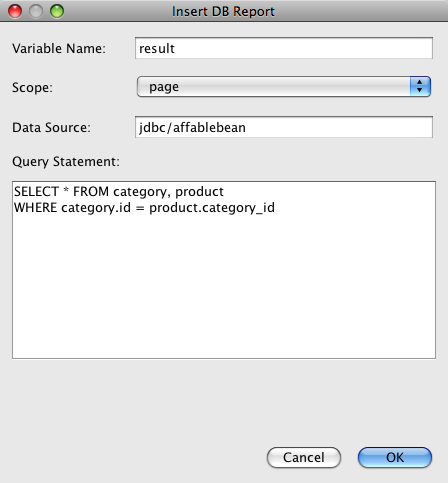
Task: Click the Insert DB Report title bar
Action: (x=223, y=11)
